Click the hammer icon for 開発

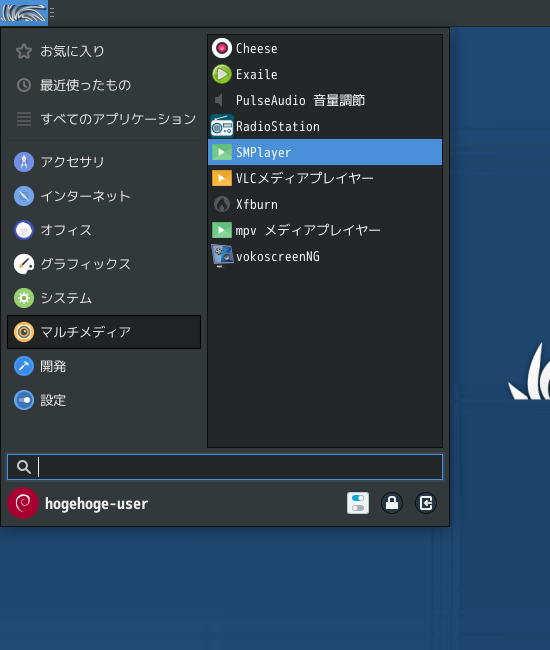coord(24,366)
